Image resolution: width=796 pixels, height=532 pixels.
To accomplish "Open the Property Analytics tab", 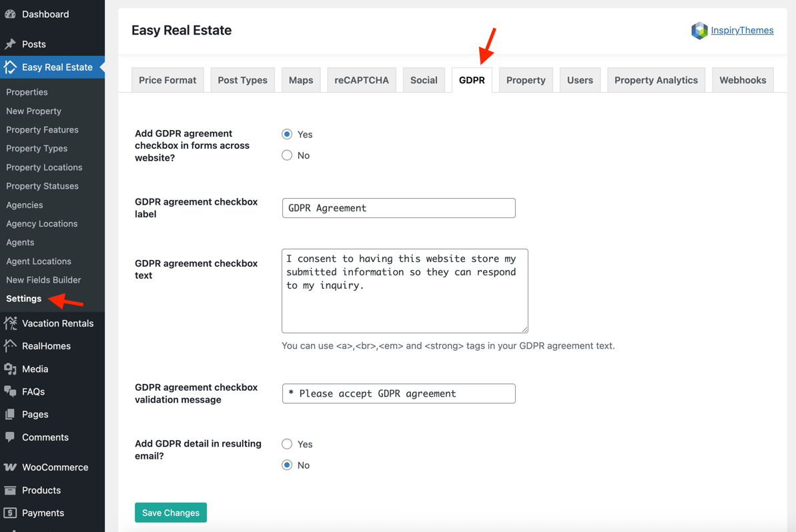I will (656, 80).
